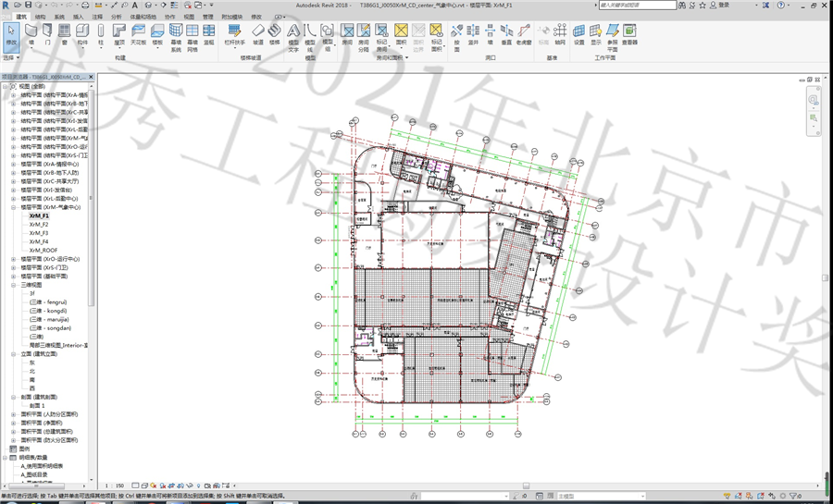This screenshot has height=504, width=833.
Task: Switch to the 视图 ribbon tab
Action: click(x=189, y=17)
